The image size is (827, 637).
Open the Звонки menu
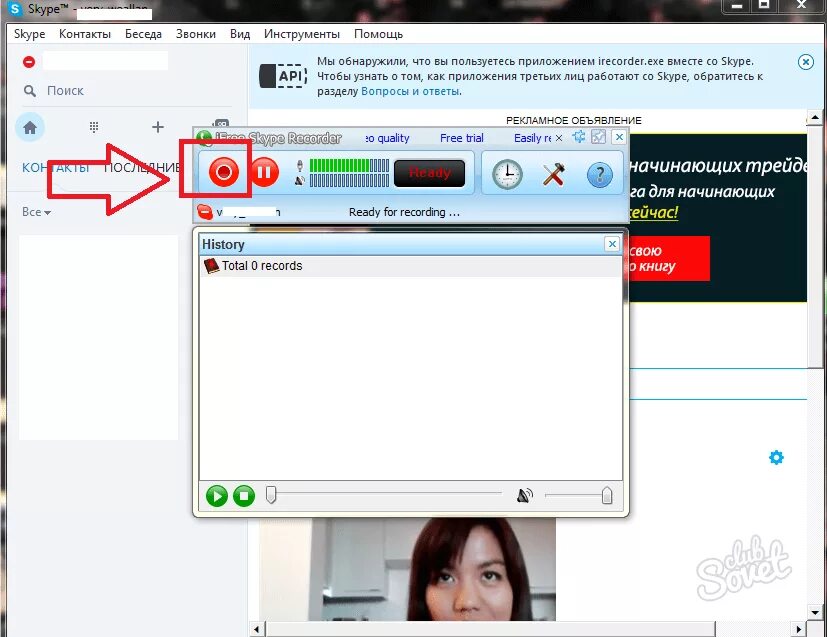(196, 34)
